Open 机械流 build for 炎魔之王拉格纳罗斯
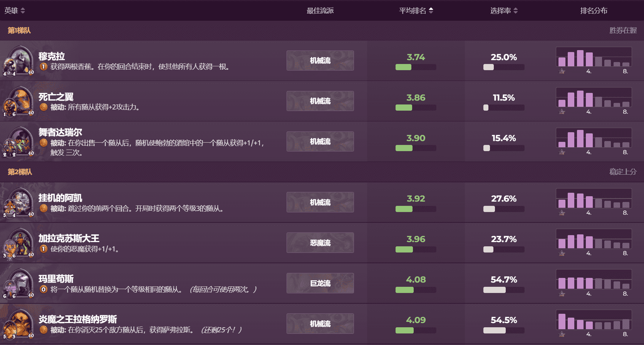 click(320, 323)
